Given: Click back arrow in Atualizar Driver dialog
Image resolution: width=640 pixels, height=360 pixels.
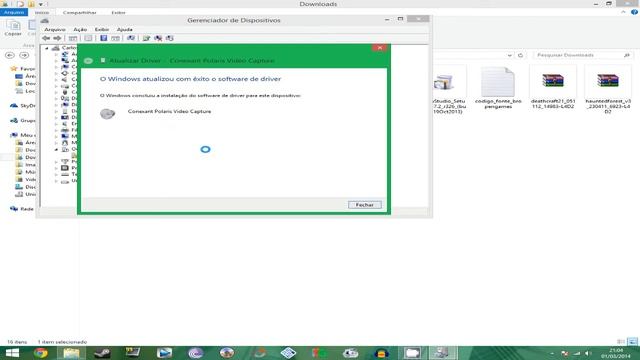Looking at the screenshot, I should [88, 61].
